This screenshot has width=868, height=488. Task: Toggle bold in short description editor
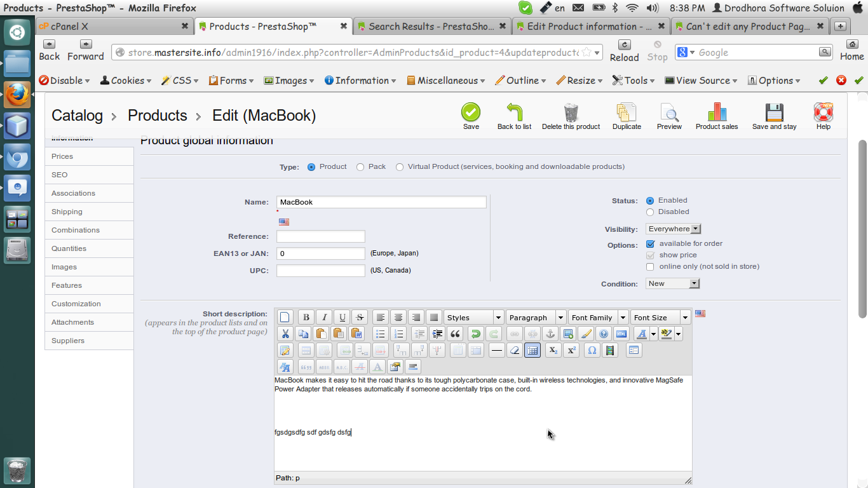pyautogui.click(x=306, y=317)
